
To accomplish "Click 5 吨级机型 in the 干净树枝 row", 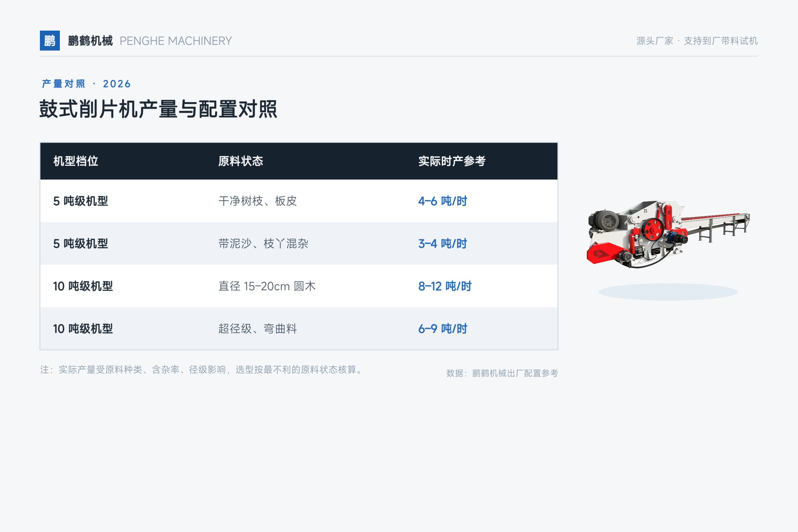I will 81,201.
